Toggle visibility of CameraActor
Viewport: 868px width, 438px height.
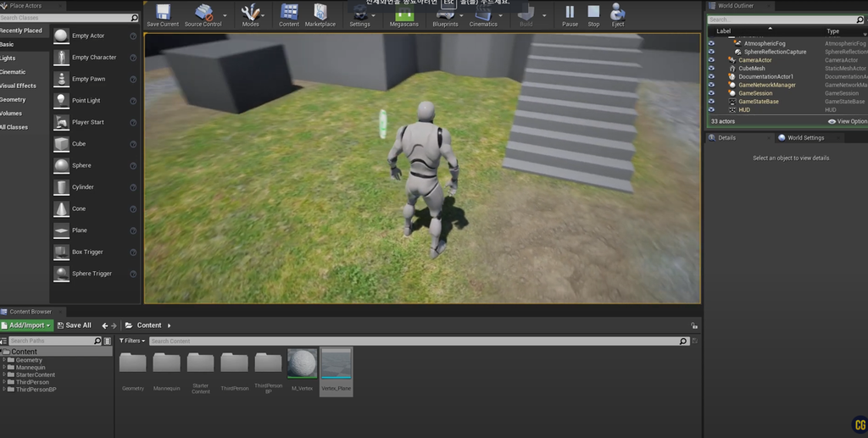tap(711, 59)
